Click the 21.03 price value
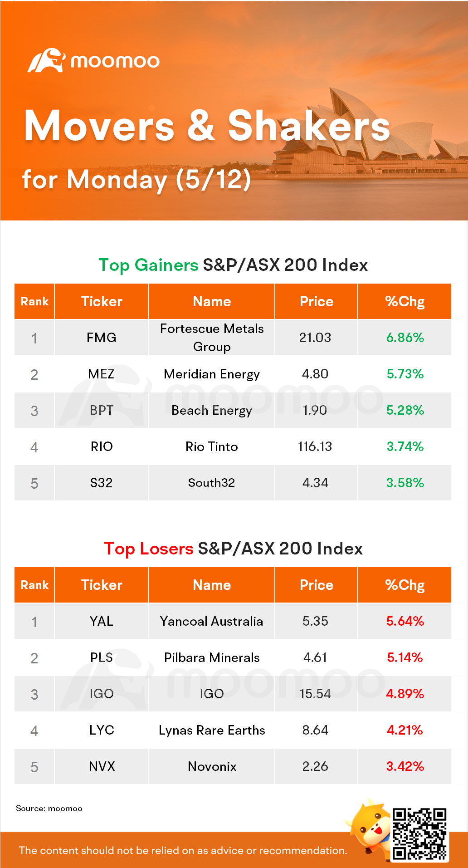 point(315,338)
